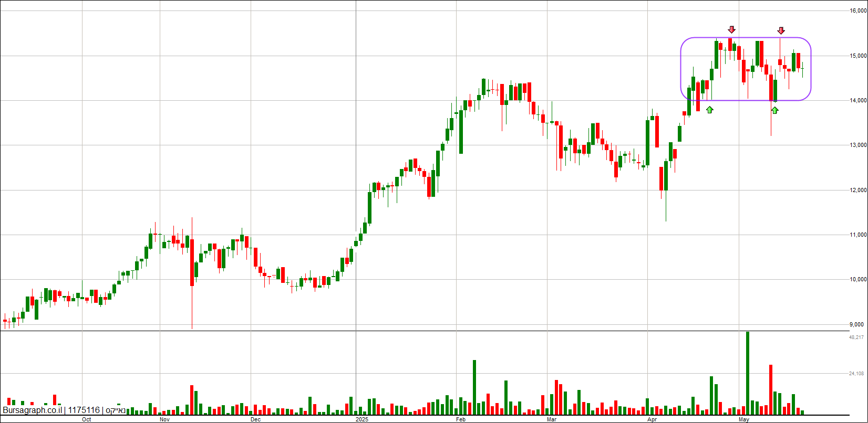
Task: Click the Feb label on the time axis
Action: [x=461, y=419]
